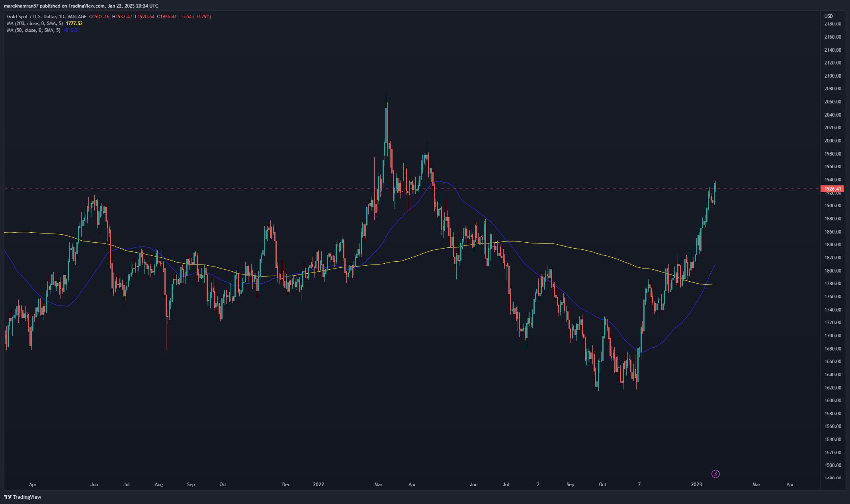The height and width of the screenshot is (504, 850).
Task: Click the rightmost Apr label on time axis
Action: (x=790, y=485)
